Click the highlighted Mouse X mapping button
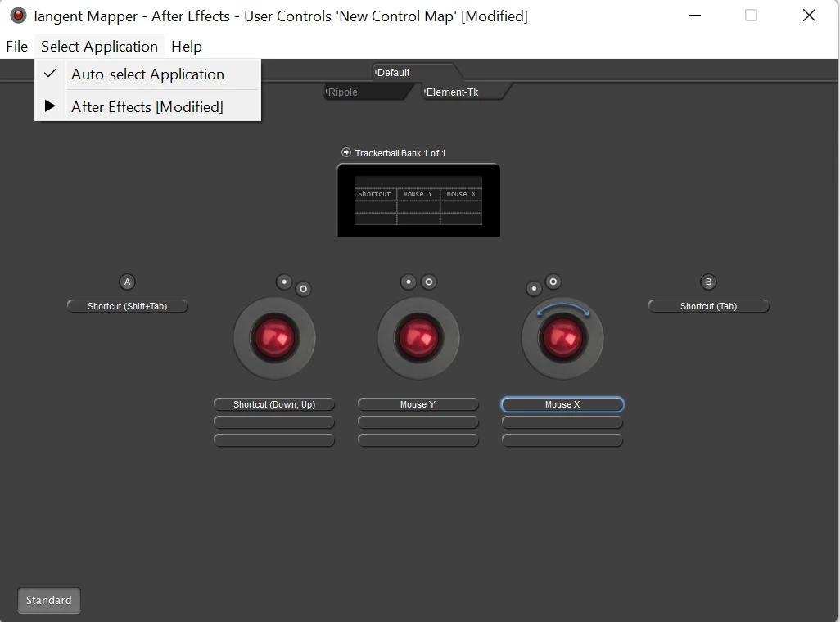This screenshot has height=622, width=840. point(562,404)
